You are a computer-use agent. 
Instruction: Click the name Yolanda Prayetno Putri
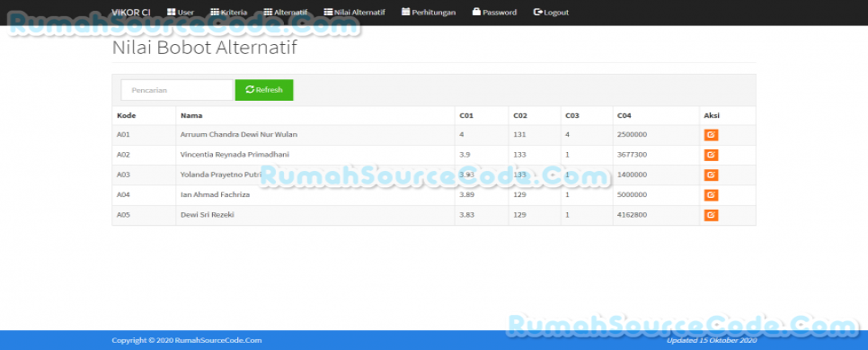(221, 175)
